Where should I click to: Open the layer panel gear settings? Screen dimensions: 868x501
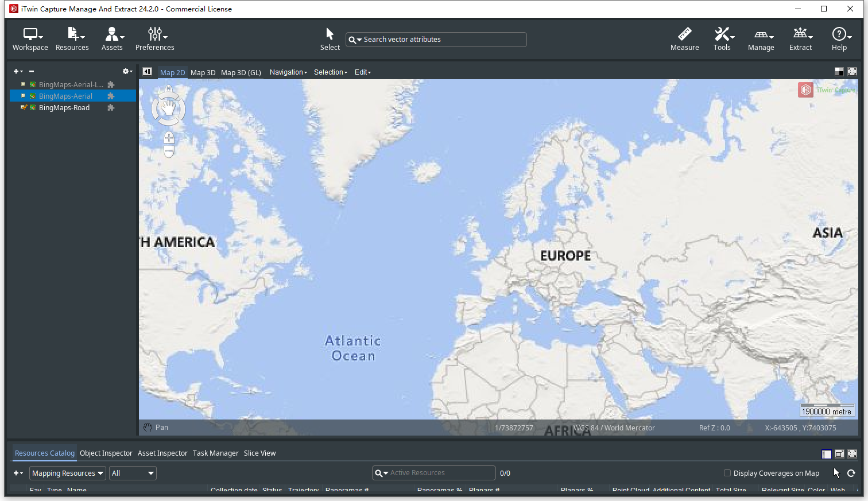pyautogui.click(x=127, y=71)
